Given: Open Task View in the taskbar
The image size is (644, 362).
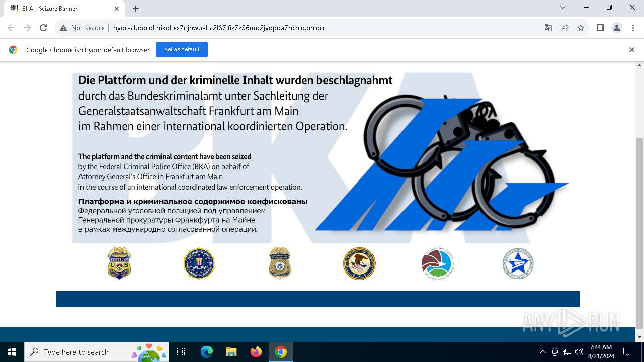Looking at the screenshot, I should point(181,352).
